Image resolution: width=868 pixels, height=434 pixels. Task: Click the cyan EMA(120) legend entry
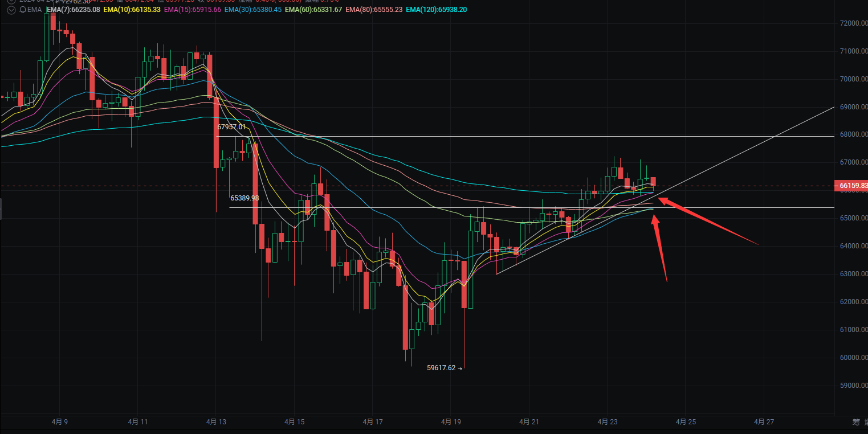[437, 10]
